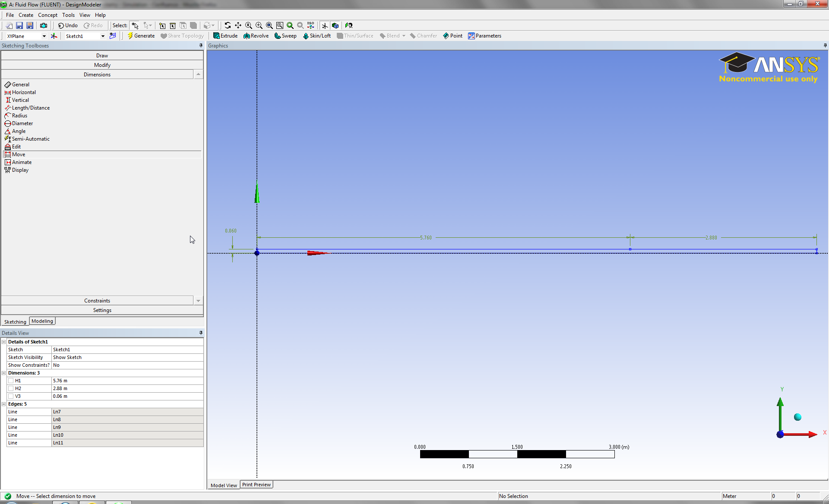Screen dimensions: 829x504
Task: Tick the V3 dimension parameter checkbox
Action: pos(11,396)
